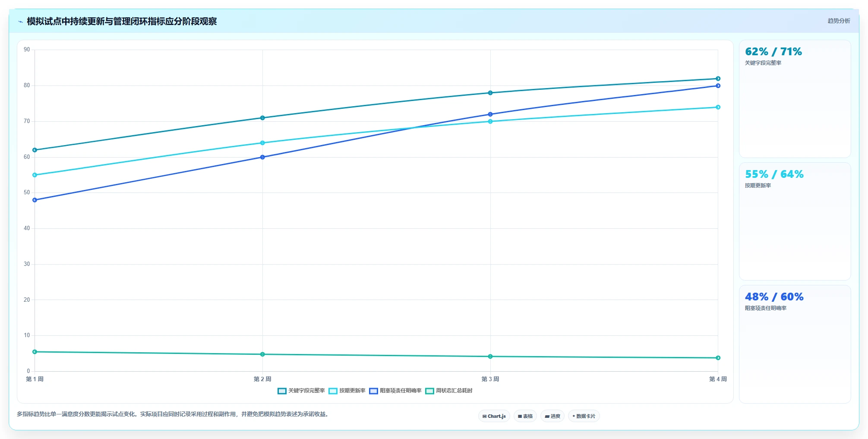This screenshot has width=868, height=439.
Task: Click the 关键字段完整率 data point at 第 1 周
Action: point(35,150)
